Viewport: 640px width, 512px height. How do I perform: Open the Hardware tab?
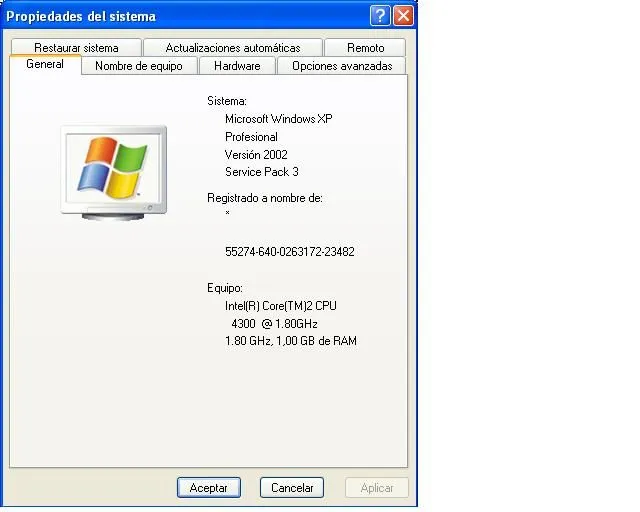coord(237,66)
